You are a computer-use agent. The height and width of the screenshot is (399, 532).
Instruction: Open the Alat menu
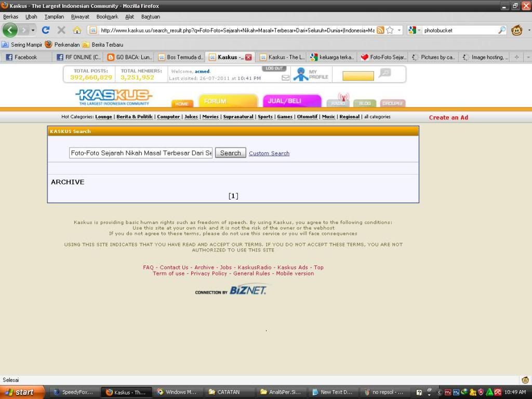coord(129,17)
